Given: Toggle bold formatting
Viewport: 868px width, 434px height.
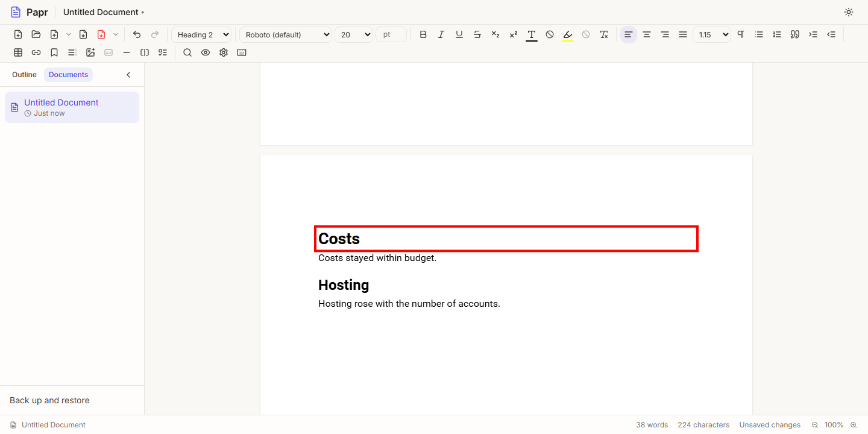Looking at the screenshot, I should tap(423, 34).
